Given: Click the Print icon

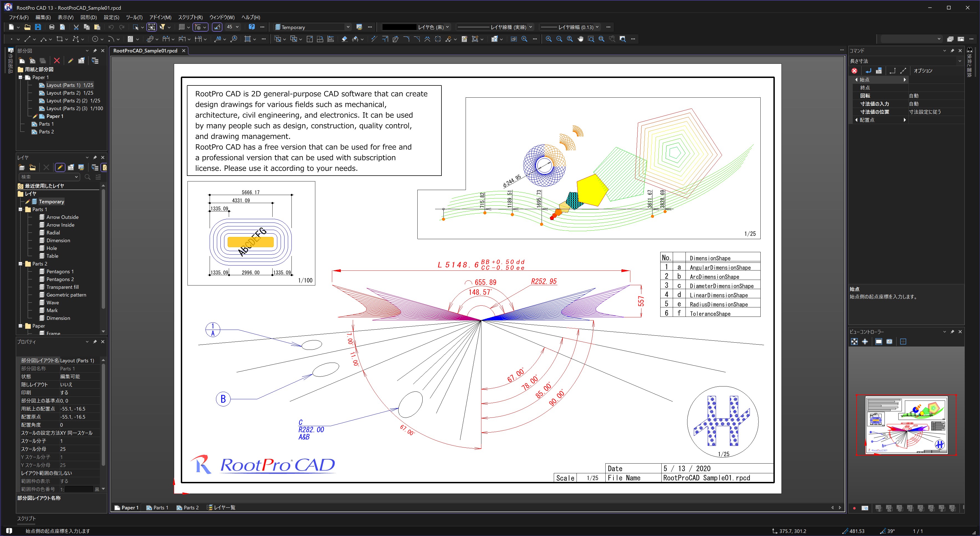Looking at the screenshot, I should click(x=52, y=27).
